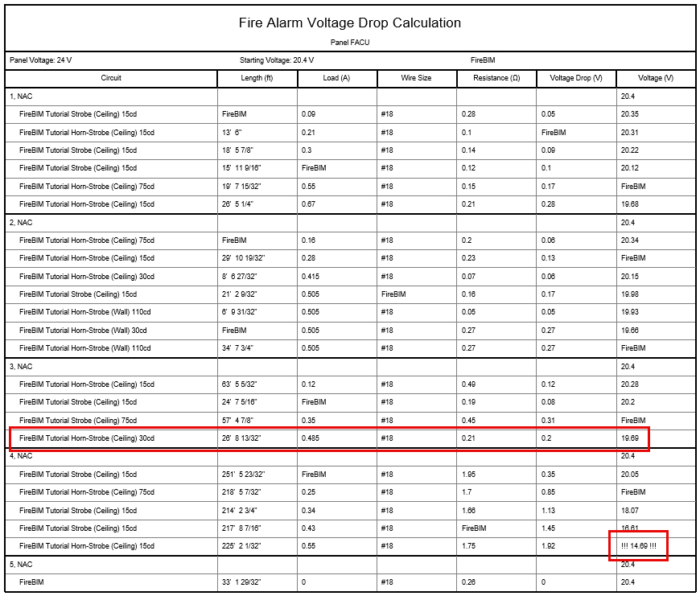The image size is (700, 596).
Task: Click the Wire Size column header
Action: pos(416,78)
